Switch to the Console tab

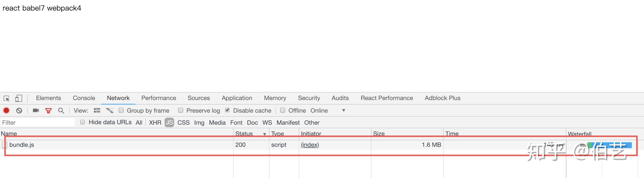coord(84,98)
